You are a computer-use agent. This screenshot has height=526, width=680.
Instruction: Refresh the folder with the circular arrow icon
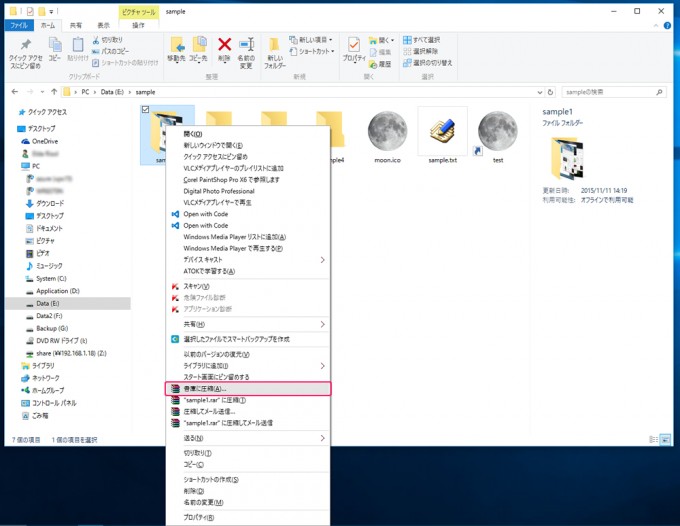tap(550, 92)
